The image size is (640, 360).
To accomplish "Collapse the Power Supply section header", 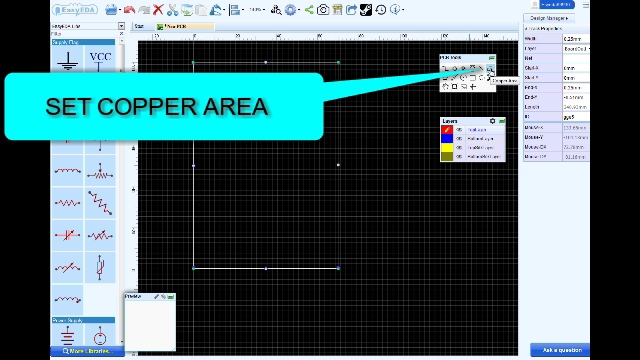I will click(x=83, y=320).
